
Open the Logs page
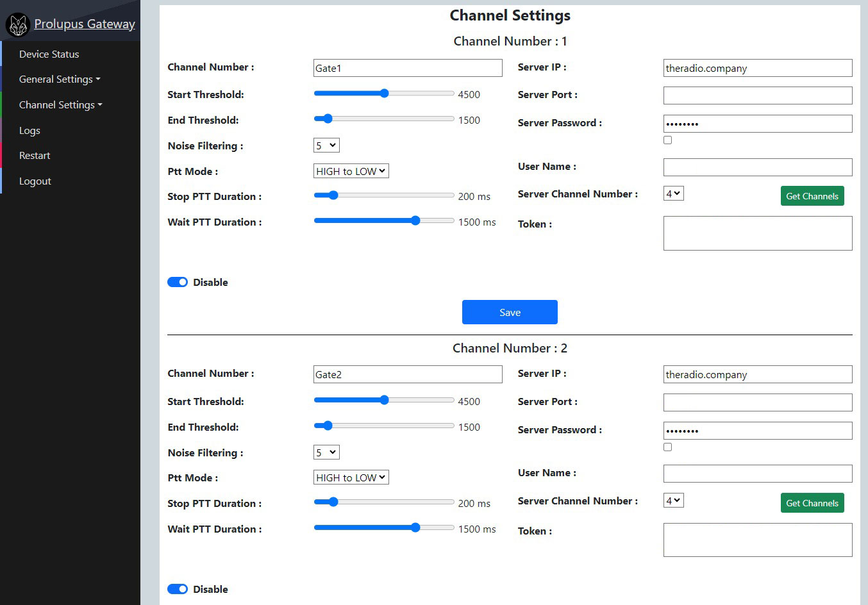coord(29,130)
